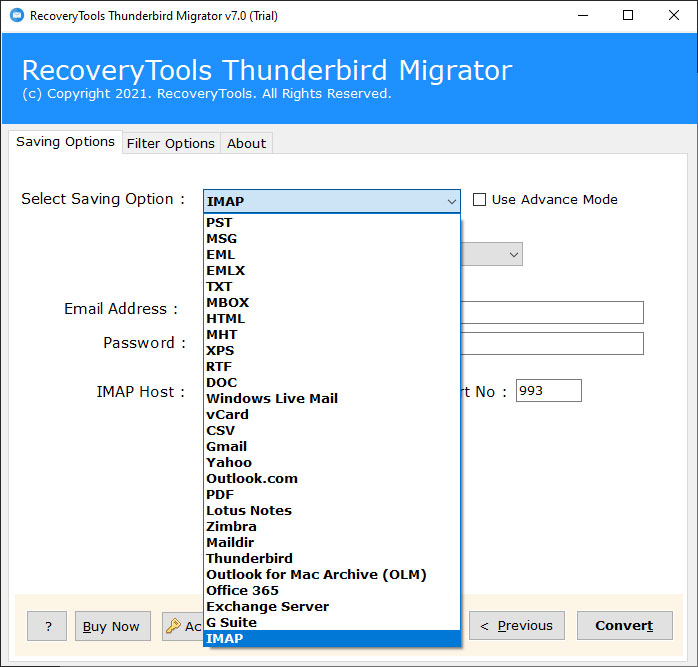Click the key icon on Activate button
Screen dimensions: 698x667
173,626
